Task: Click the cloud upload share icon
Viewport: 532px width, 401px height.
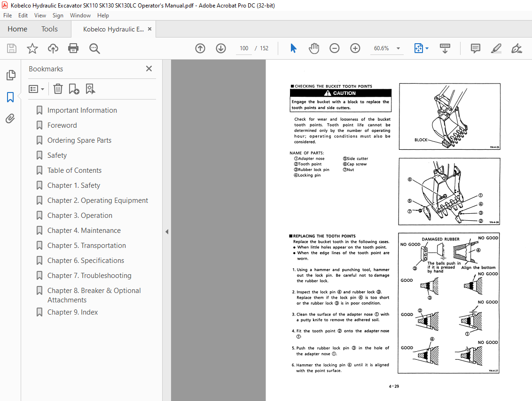Action: click(x=53, y=48)
